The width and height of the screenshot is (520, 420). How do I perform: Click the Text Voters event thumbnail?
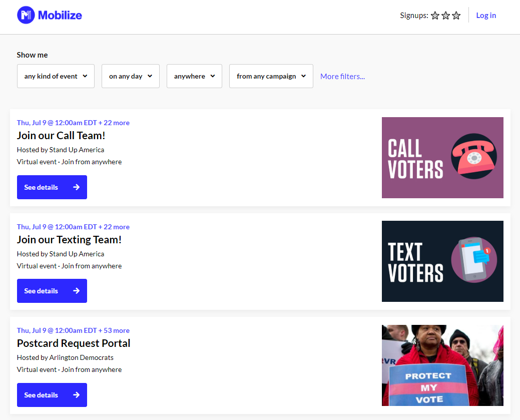pyautogui.click(x=442, y=261)
